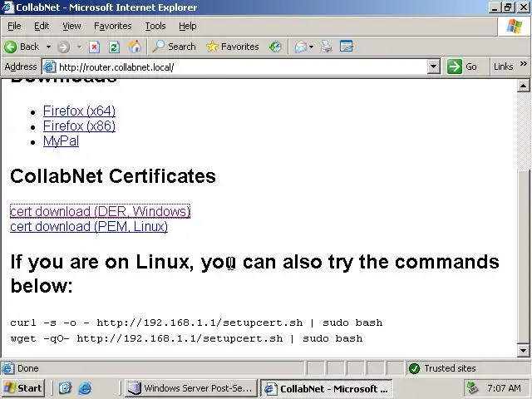Click the vertical scrollbar thumb
This screenshot has height=399, width=532.
click(523, 256)
